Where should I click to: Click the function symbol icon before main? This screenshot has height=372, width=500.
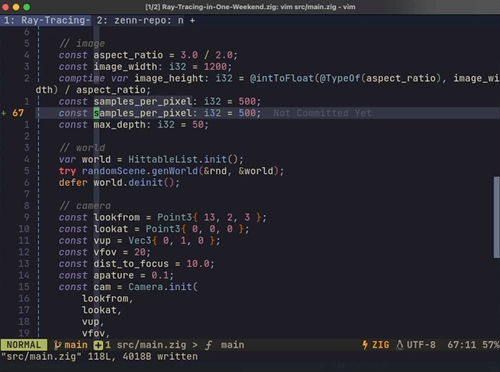click(x=209, y=345)
